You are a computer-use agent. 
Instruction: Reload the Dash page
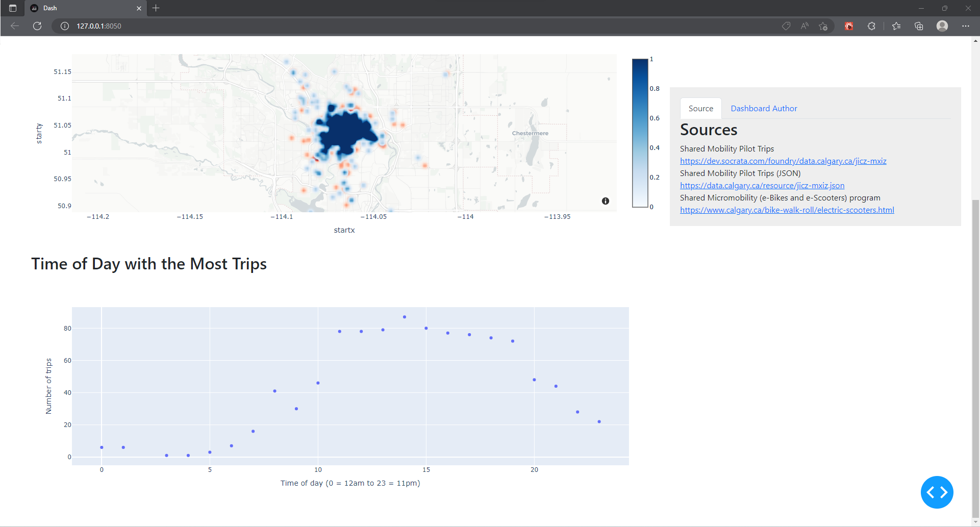point(37,26)
